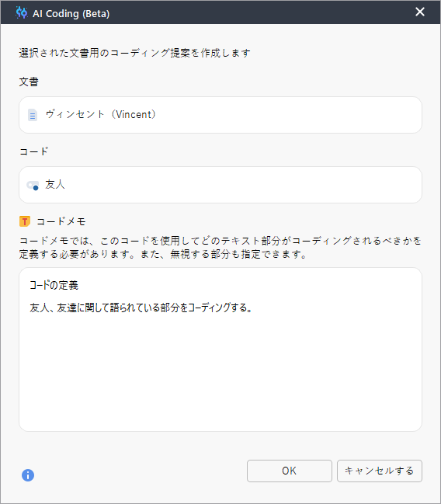The height and width of the screenshot is (504, 441).
Task: Open the blue info icon for help
Action: [x=28, y=475]
